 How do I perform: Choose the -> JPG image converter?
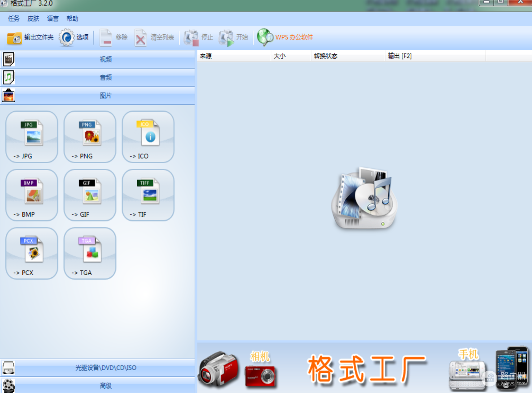click(32, 137)
